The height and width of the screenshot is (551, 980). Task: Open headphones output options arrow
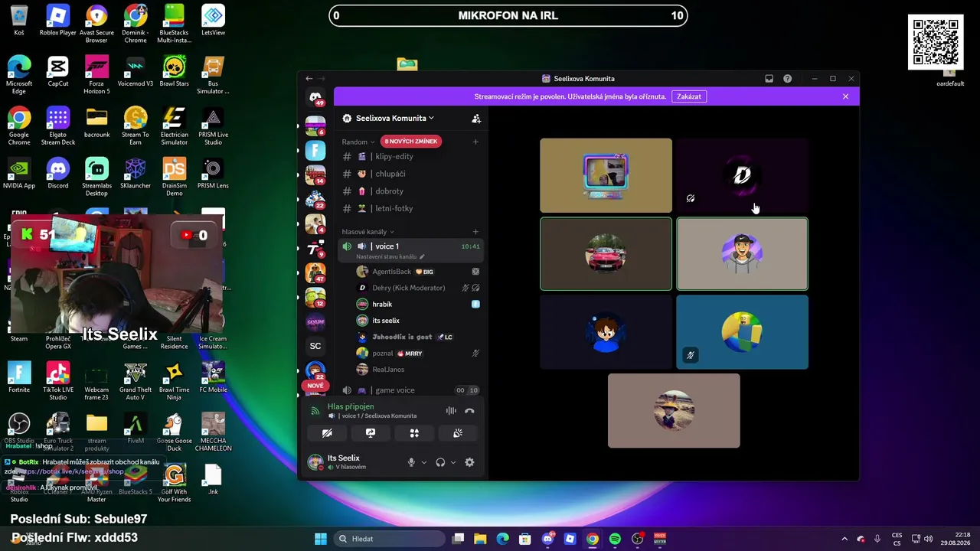pos(453,462)
